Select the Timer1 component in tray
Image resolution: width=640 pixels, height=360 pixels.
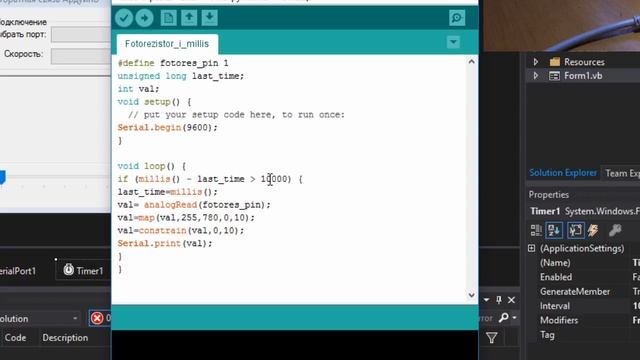click(84, 271)
